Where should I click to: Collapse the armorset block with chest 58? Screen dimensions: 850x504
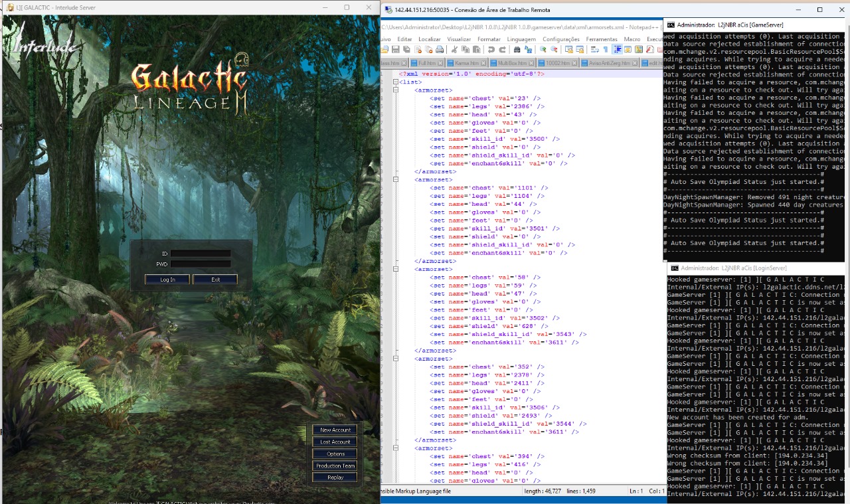396,269
